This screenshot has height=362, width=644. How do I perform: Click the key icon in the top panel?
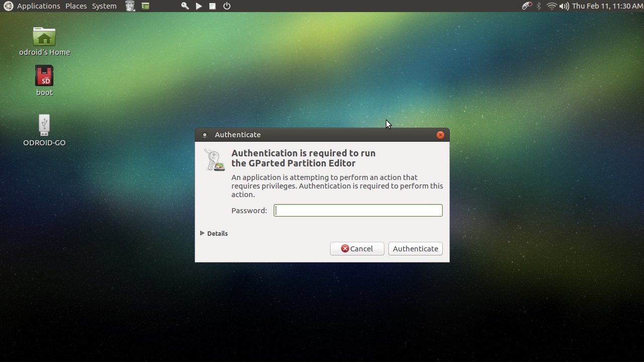pos(185,6)
